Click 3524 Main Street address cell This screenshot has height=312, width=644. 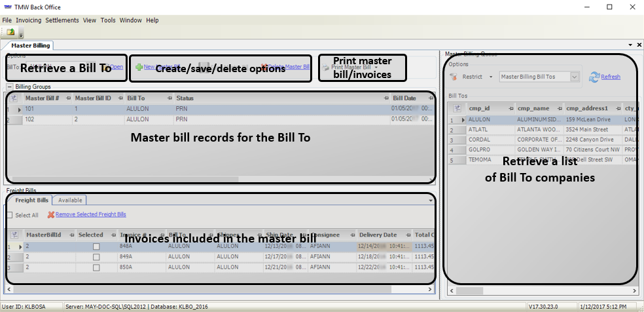pos(593,130)
